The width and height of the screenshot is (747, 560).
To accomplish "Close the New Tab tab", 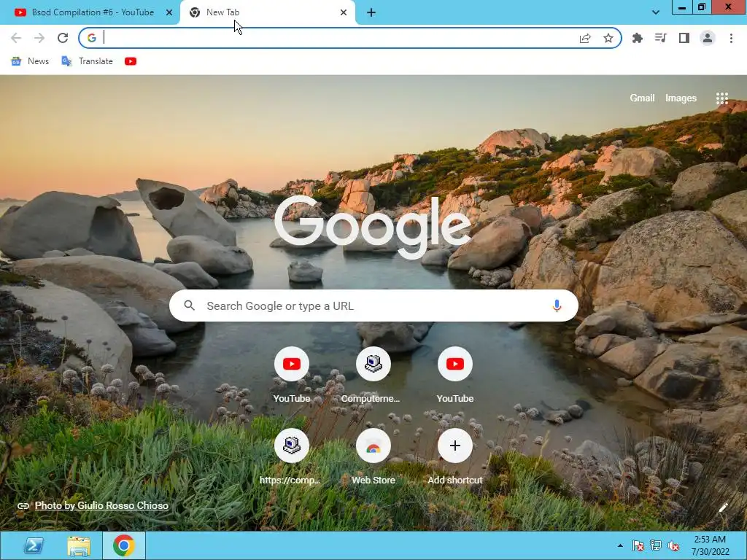I will pos(344,13).
